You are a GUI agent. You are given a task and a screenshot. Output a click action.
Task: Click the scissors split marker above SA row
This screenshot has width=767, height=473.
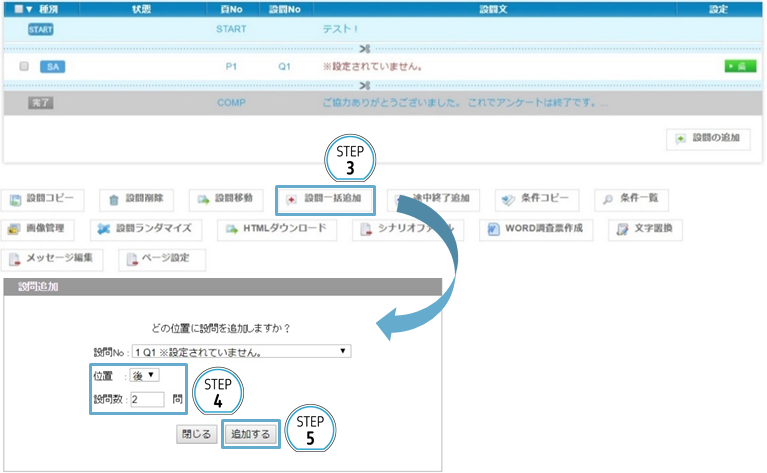(365, 47)
